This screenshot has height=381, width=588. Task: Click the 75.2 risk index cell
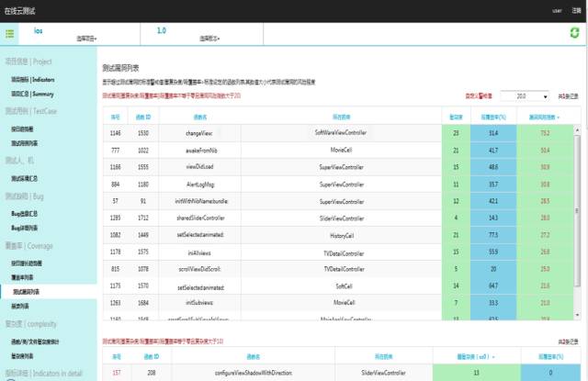click(x=545, y=133)
